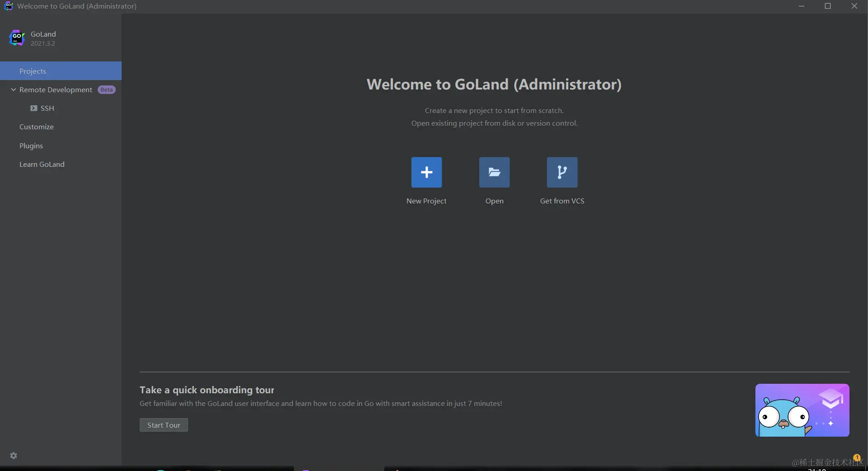Click the New Project label
This screenshot has width=868, height=471.
(426, 201)
